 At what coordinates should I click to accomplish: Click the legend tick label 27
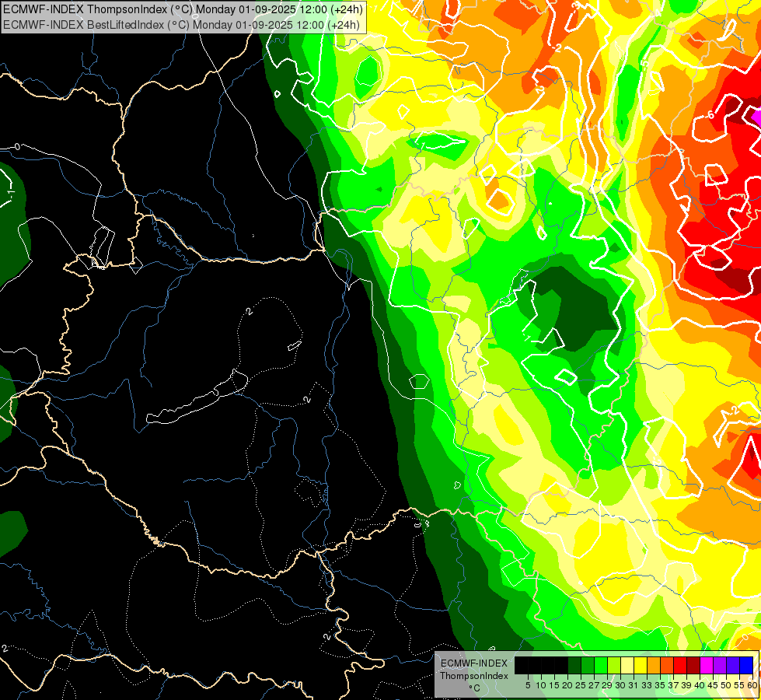594,685
